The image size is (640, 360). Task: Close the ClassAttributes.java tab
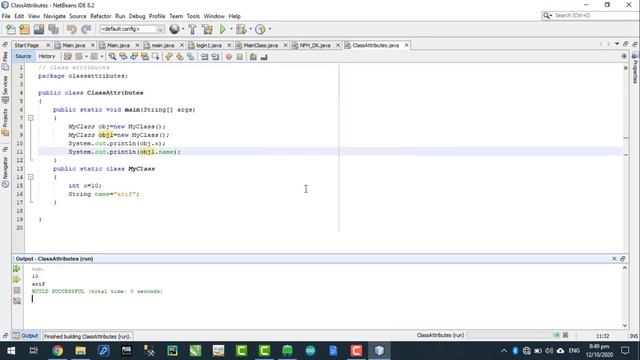click(x=407, y=45)
